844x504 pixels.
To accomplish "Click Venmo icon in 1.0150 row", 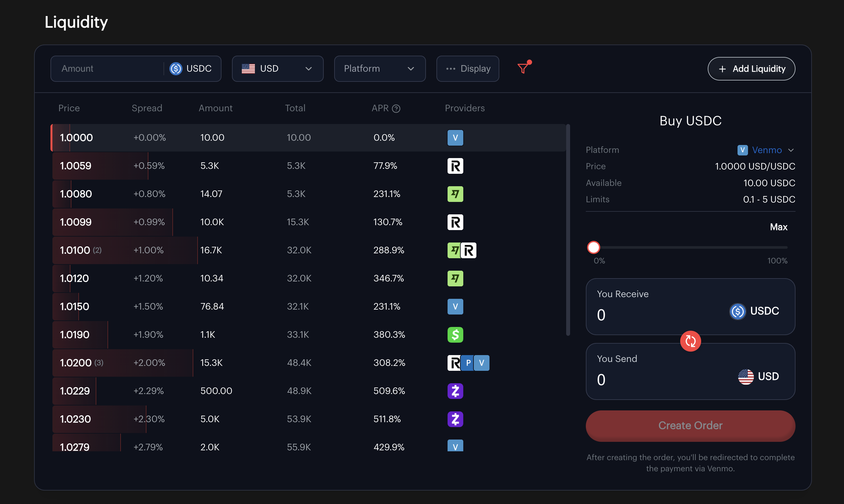I will [455, 307].
